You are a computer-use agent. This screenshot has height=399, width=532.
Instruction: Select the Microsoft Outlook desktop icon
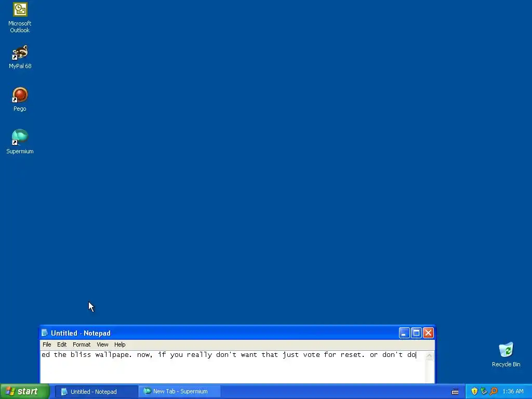click(20, 18)
